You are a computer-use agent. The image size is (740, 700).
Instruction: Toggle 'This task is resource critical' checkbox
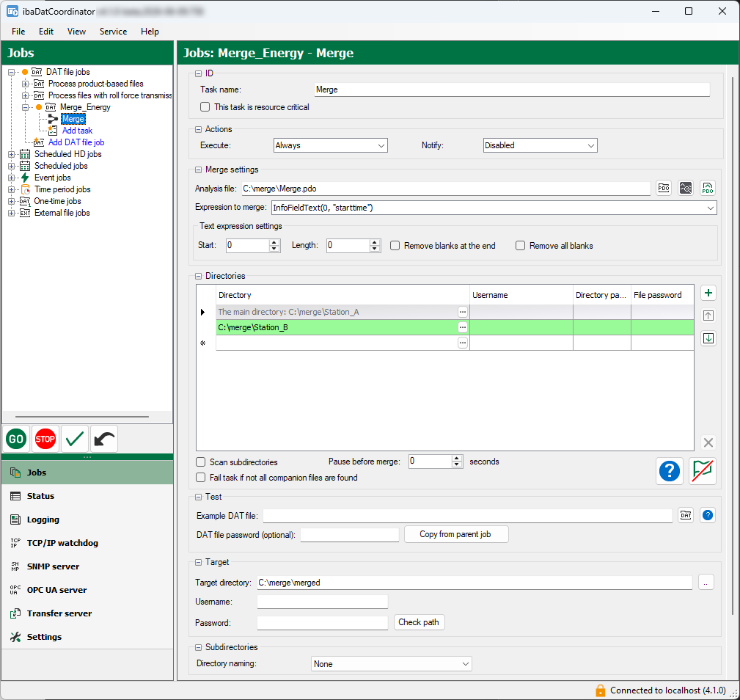click(205, 107)
